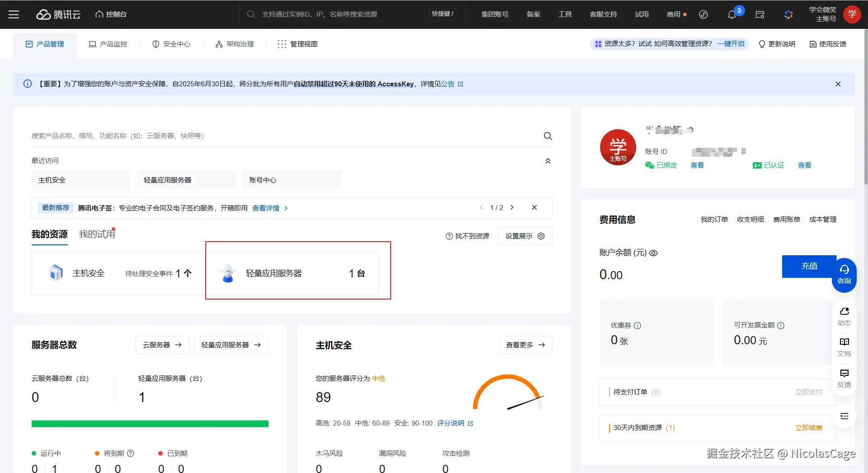Click 查看 next to 已认证
This screenshot has width=868, height=473.
click(x=804, y=165)
